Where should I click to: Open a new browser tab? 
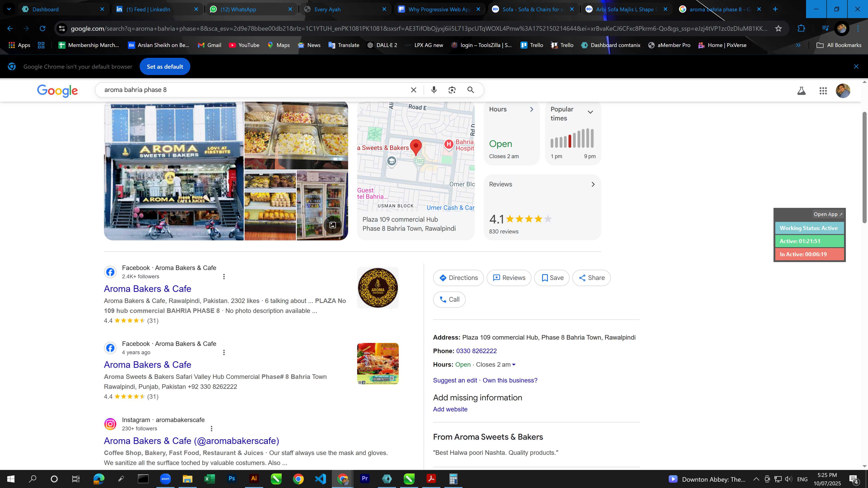click(775, 9)
